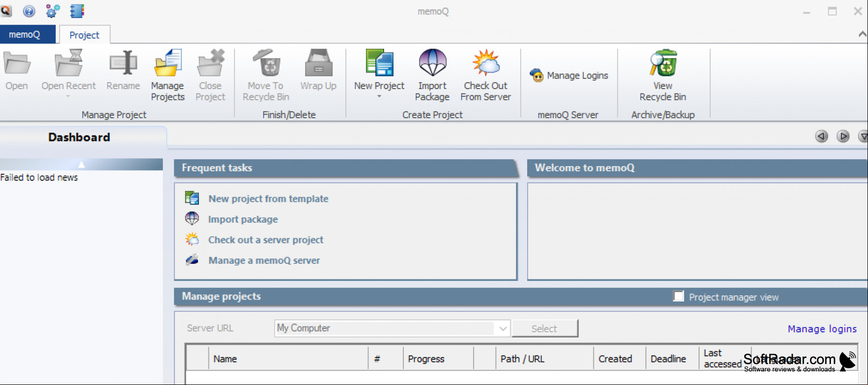
Task: Click the resource console icon in the title bar
Action: [x=77, y=11]
